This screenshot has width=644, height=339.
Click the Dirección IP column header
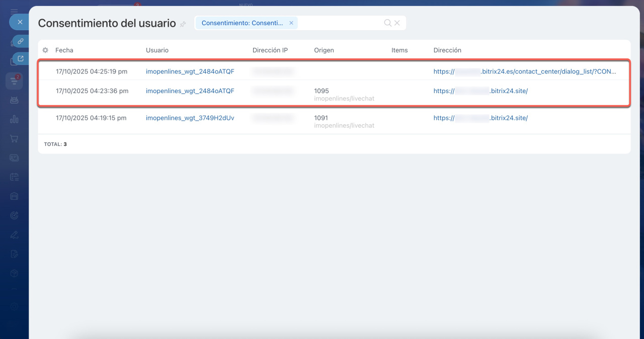pyautogui.click(x=270, y=50)
